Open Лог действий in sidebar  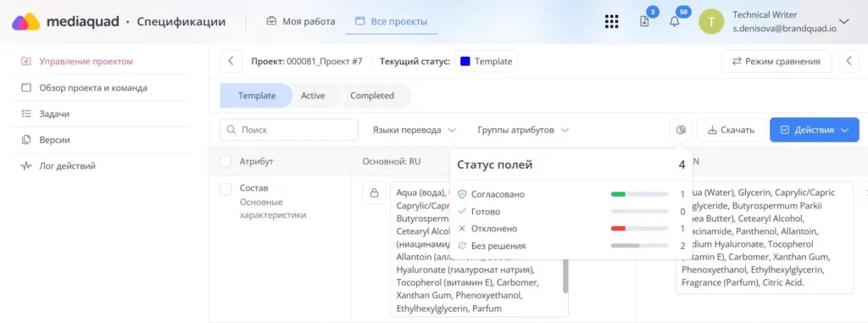pyautogui.click(x=58, y=165)
